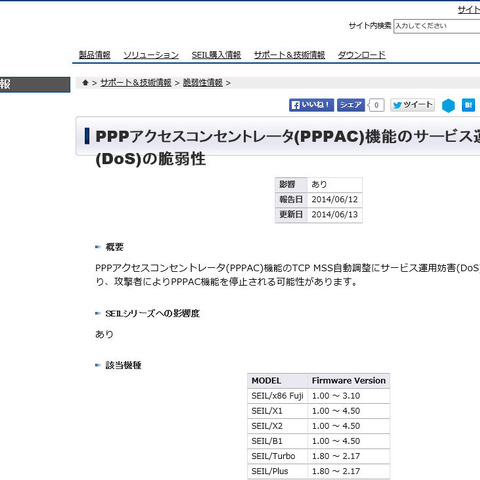Click the home icon in breadcrumb

tap(85, 82)
